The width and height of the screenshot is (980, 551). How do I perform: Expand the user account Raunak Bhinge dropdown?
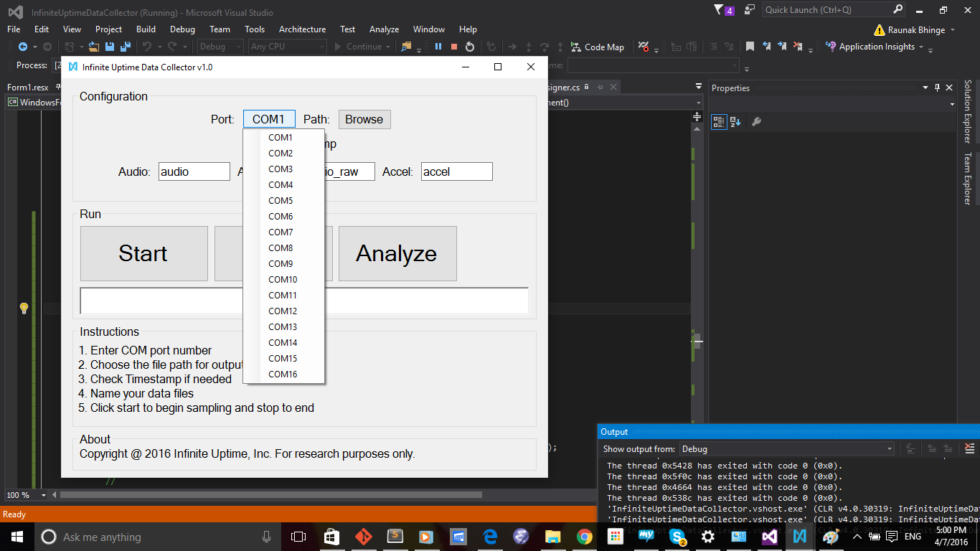pyautogui.click(x=953, y=30)
